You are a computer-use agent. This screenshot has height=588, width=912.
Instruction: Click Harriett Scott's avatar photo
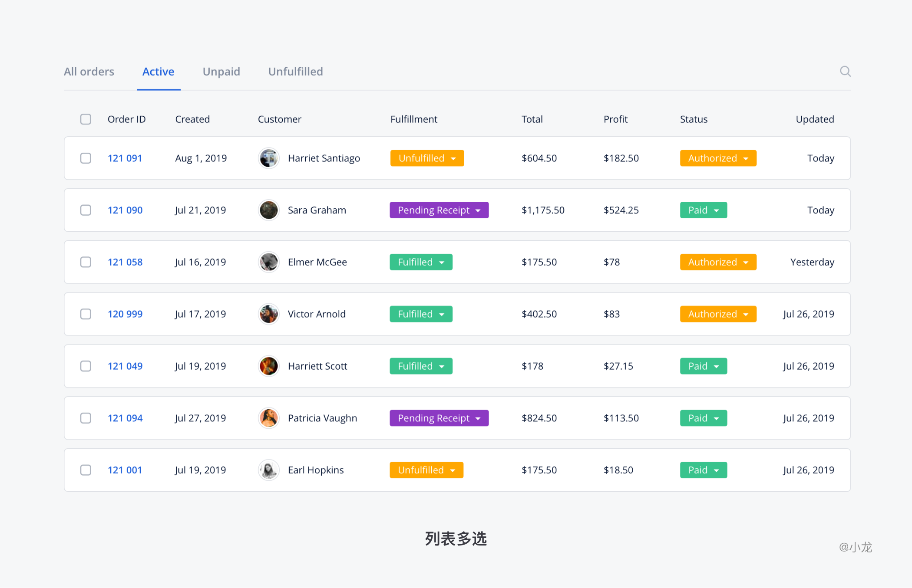click(x=268, y=366)
